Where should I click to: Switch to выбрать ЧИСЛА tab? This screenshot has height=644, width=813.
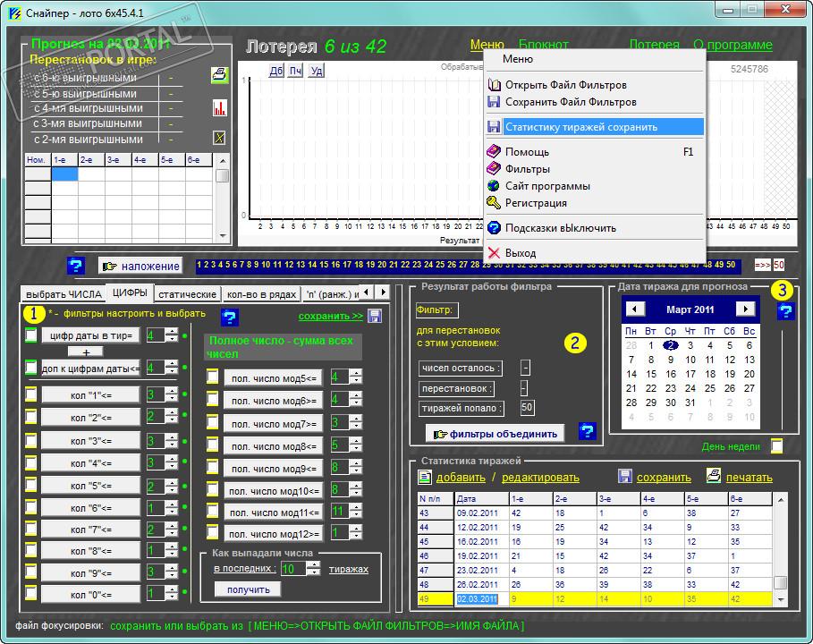64,294
